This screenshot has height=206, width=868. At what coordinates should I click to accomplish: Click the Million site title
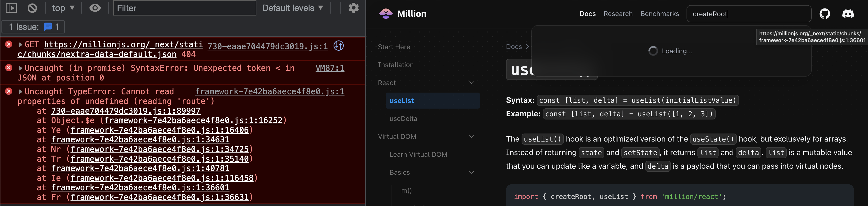tap(412, 14)
